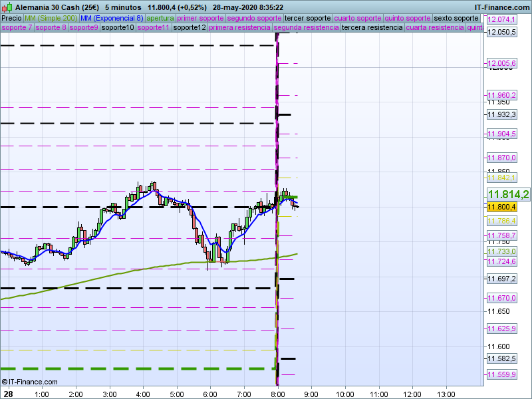
Task: Click the 'tercer soporte' label
Action: coord(307,18)
